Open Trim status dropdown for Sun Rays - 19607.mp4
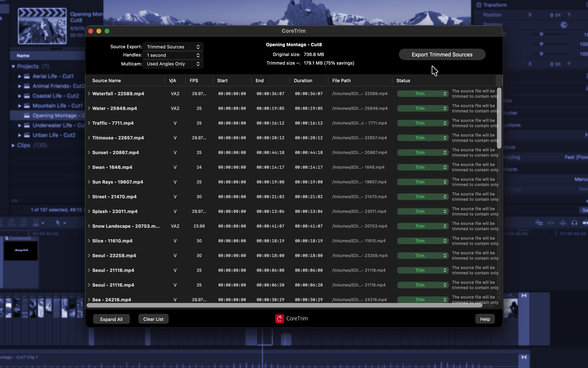Screen dimensions: 588x368 [423, 182]
